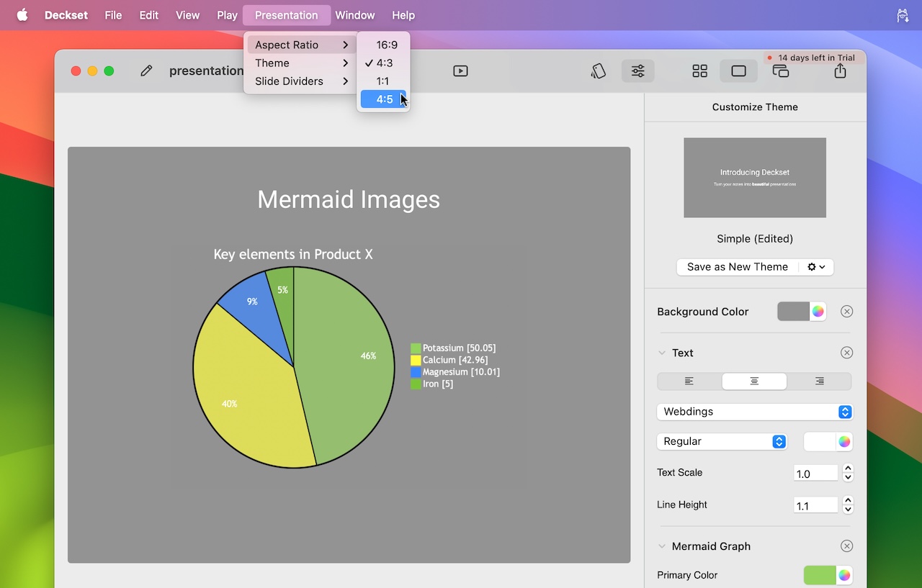Decrease Text Scale with the down stepper
The image size is (922, 588).
[848, 478]
